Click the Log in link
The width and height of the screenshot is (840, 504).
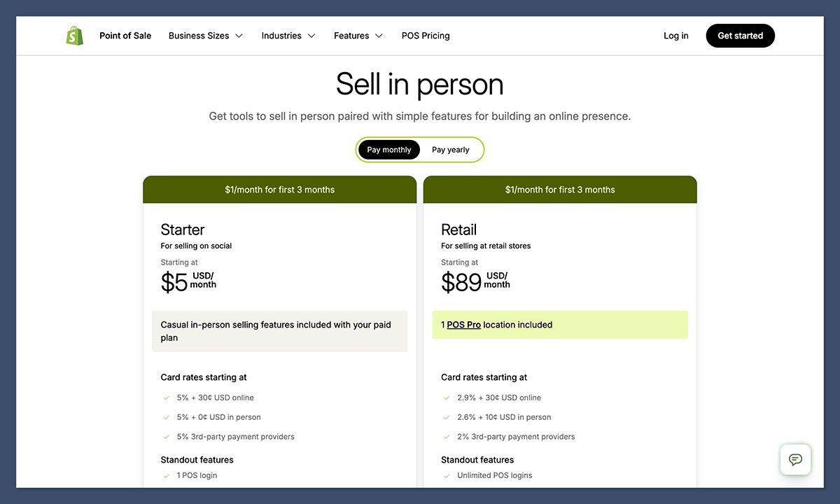(675, 36)
